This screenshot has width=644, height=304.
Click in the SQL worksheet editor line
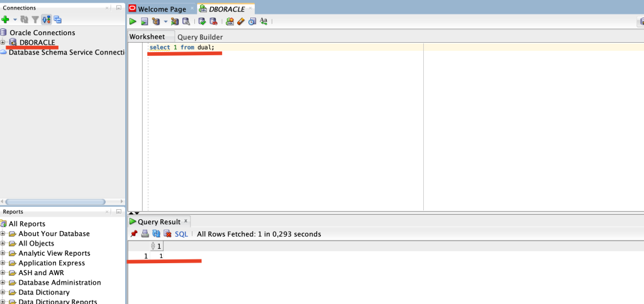(283, 48)
